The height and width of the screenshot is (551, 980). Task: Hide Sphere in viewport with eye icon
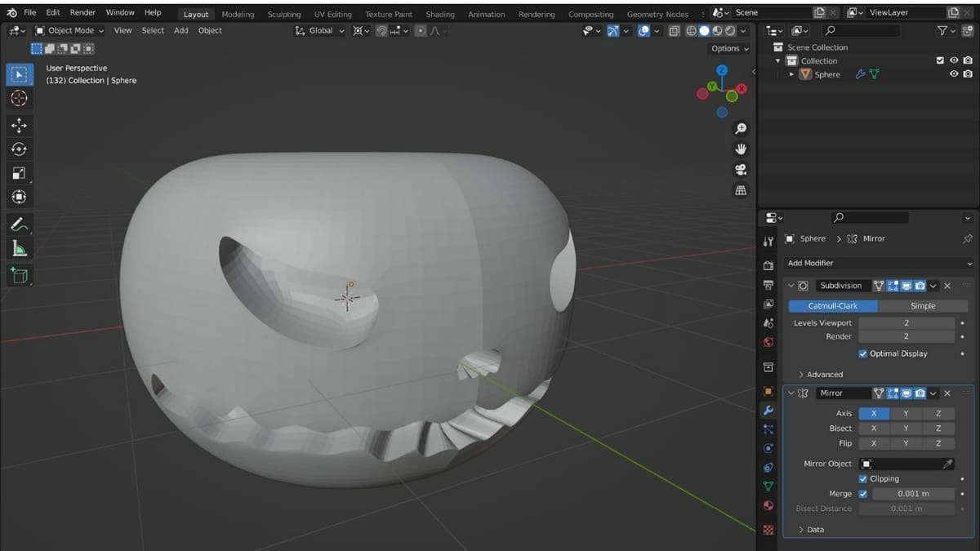tap(953, 74)
